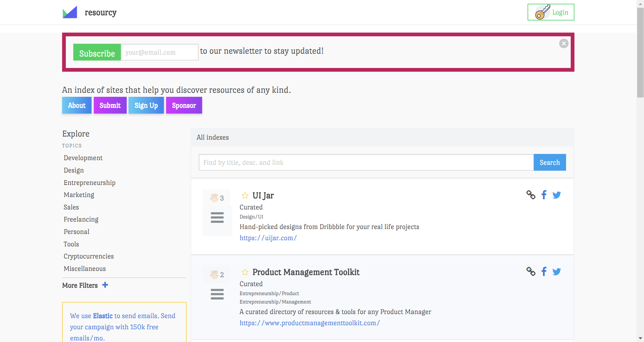Click the Submit button
This screenshot has width=644, height=342.
coord(110,105)
